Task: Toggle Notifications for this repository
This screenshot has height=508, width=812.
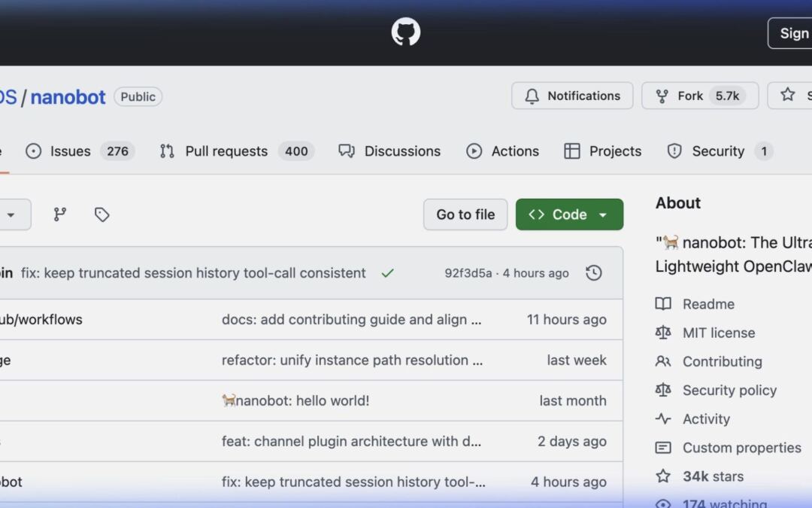Action: [x=572, y=96]
